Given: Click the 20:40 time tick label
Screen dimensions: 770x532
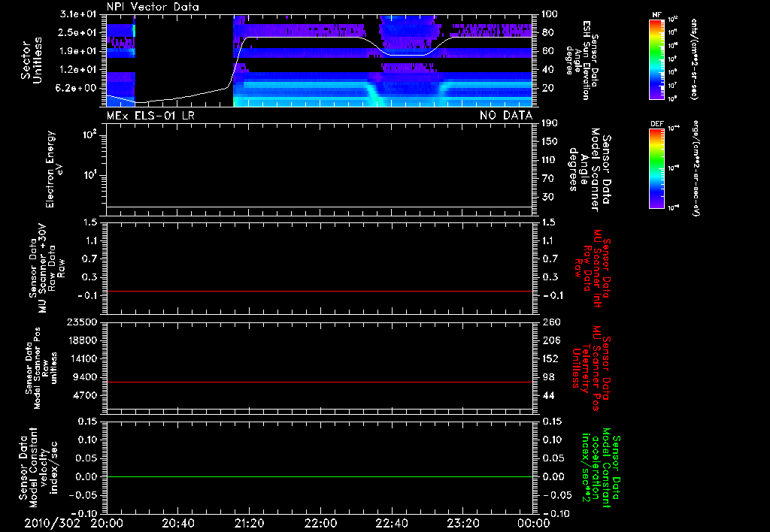Looking at the screenshot, I should point(177,524).
